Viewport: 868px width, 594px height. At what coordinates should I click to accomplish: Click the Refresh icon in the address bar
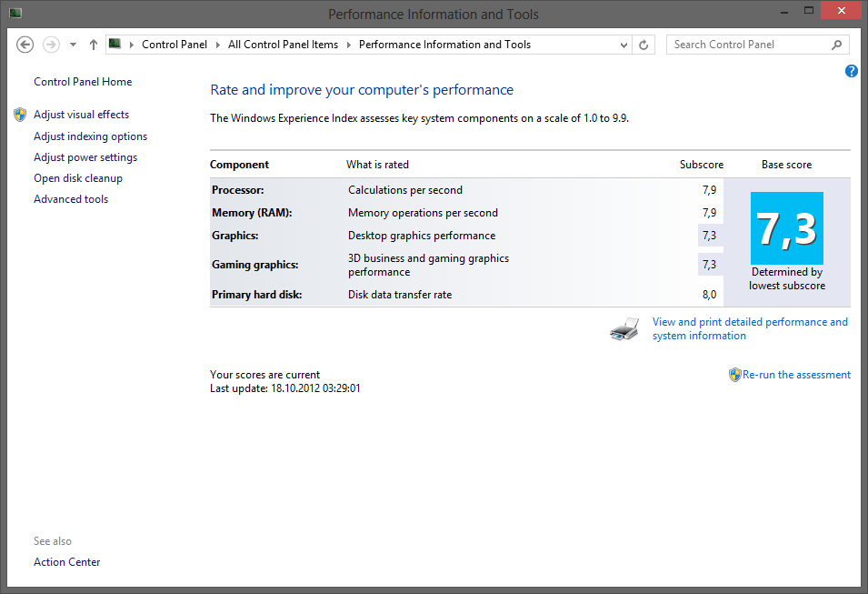coord(644,44)
